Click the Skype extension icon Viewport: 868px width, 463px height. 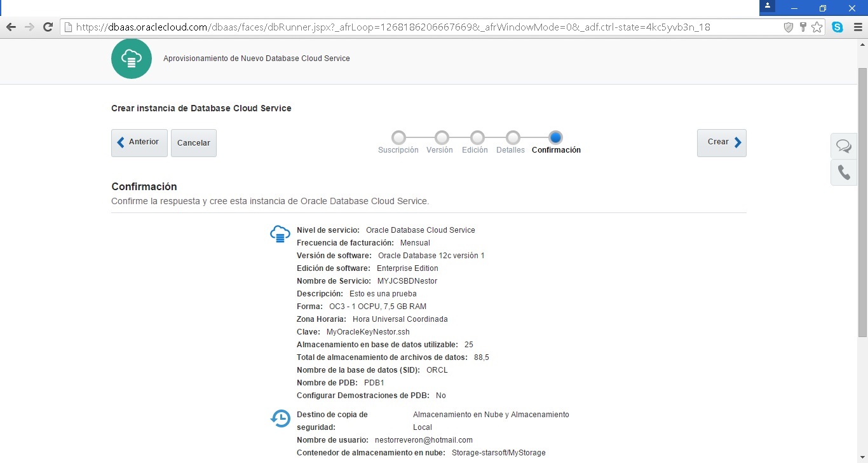tap(837, 27)
